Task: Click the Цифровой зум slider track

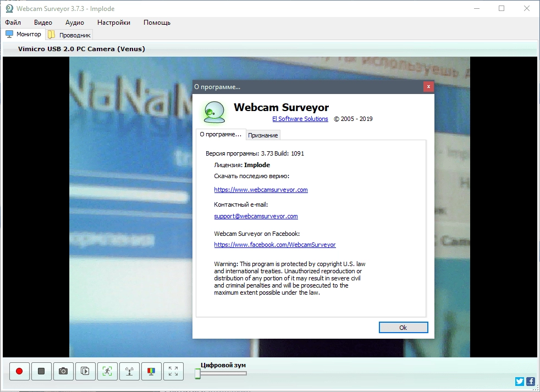Action: click(x=223, y=373)
